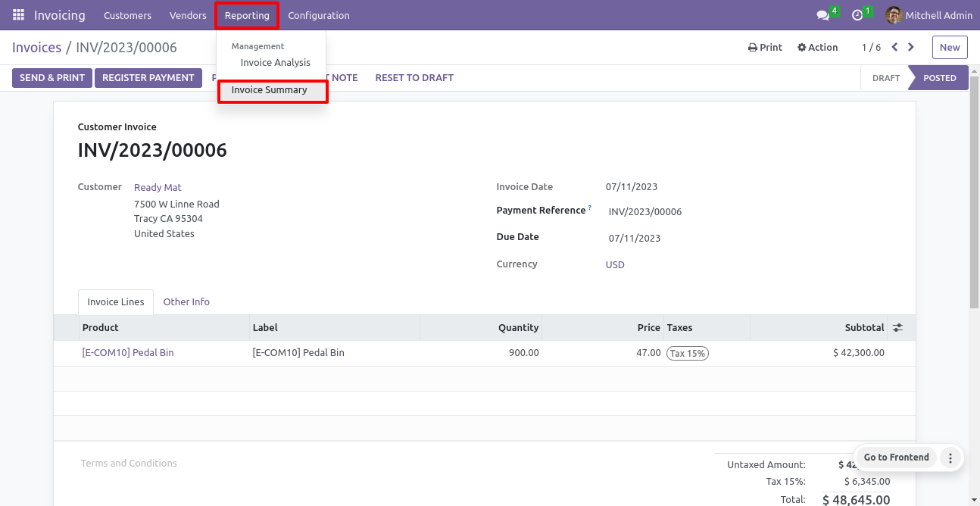980x506 pixels.
Task: Switch to the Invoice Lines tab
Action: pyautogui.click(x=116, y=301)
